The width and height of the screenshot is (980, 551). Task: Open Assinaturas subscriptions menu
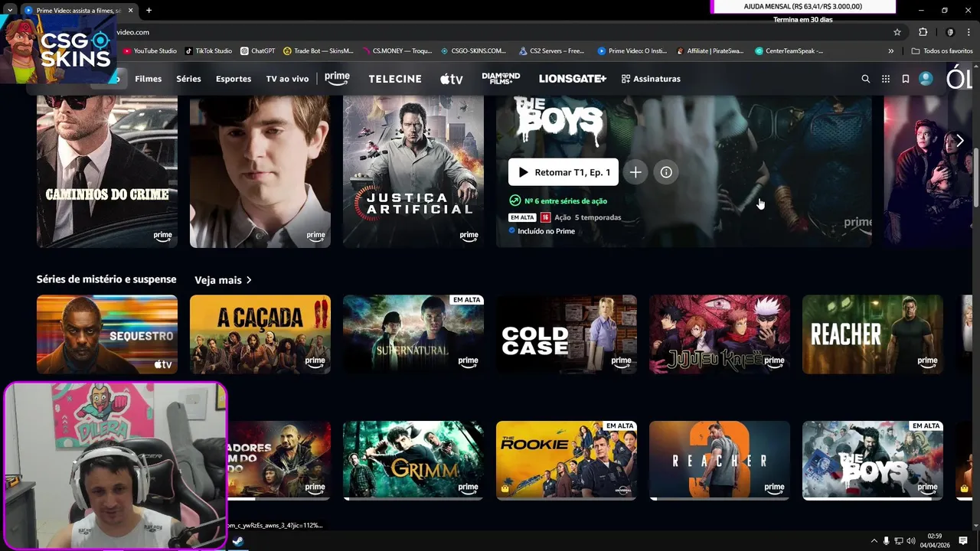651,79
